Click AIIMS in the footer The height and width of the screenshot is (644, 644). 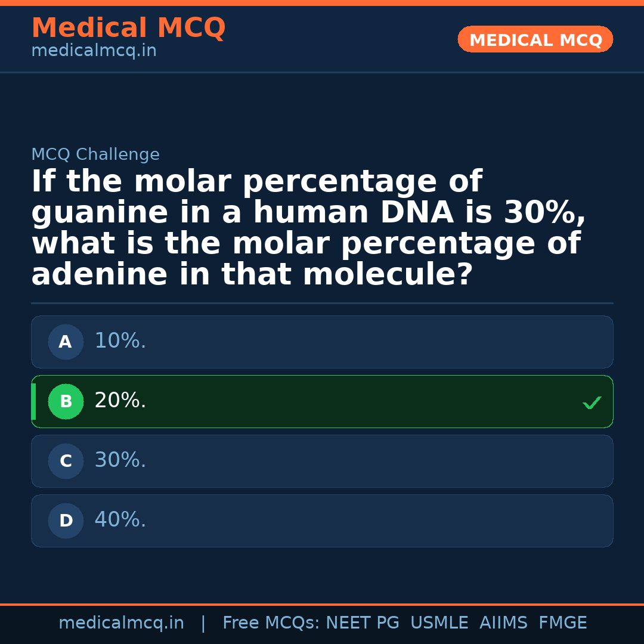point(503,623)
